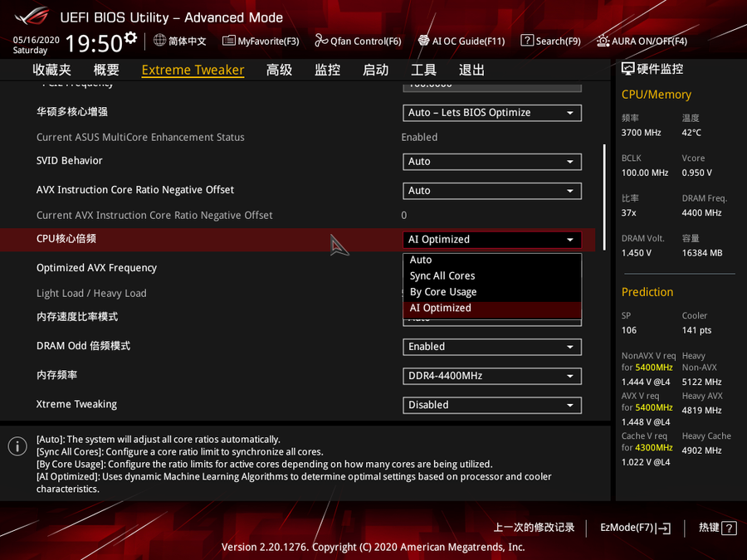Click the hot keys question mark icon
Screen dimensions: 747x560
tap(729, 528)
